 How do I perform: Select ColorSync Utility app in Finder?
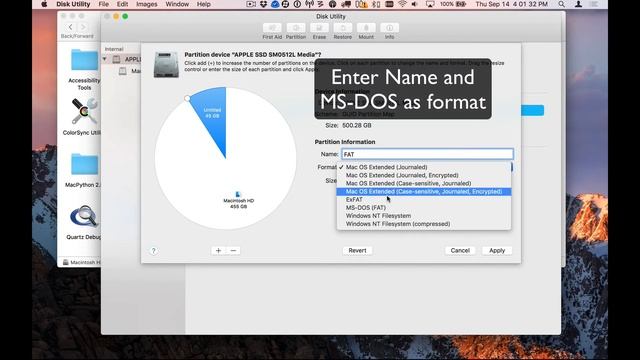point(83,116)
